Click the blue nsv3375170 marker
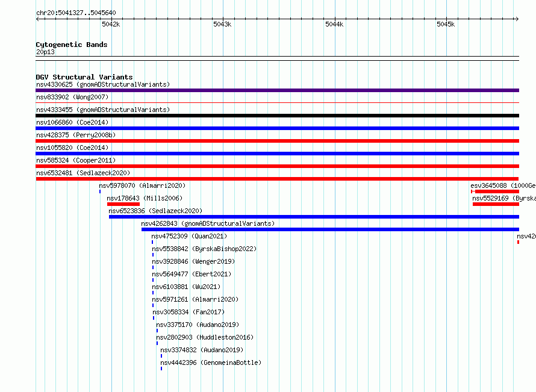 (x=157, y=331)
